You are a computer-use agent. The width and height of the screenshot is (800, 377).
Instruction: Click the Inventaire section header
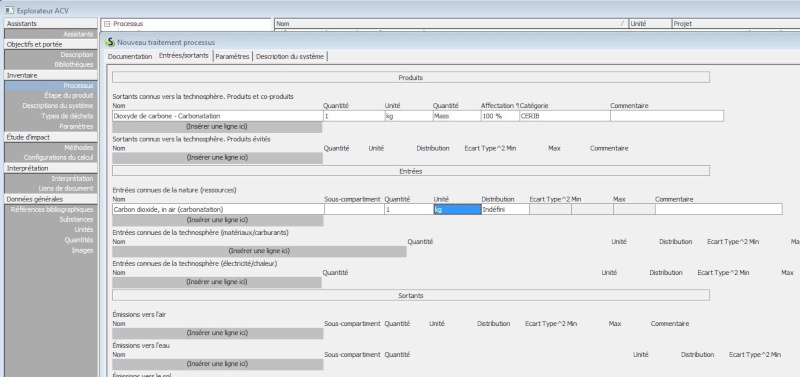coord(51,75)
